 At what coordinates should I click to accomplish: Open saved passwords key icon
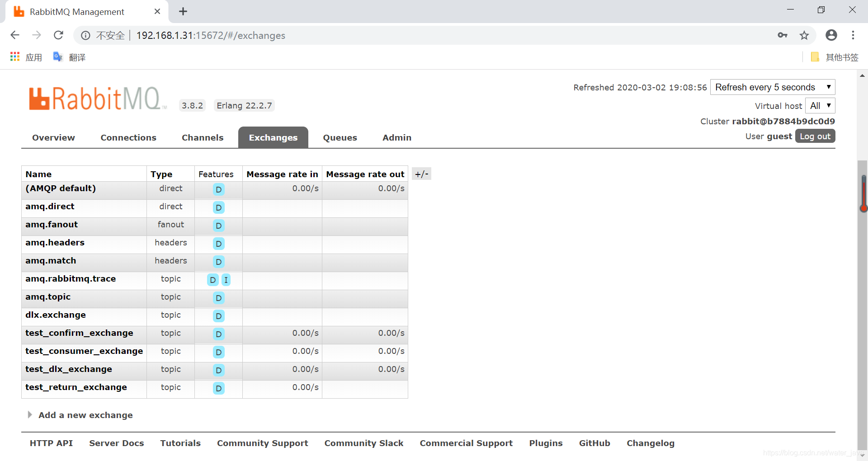coord(783,35)
